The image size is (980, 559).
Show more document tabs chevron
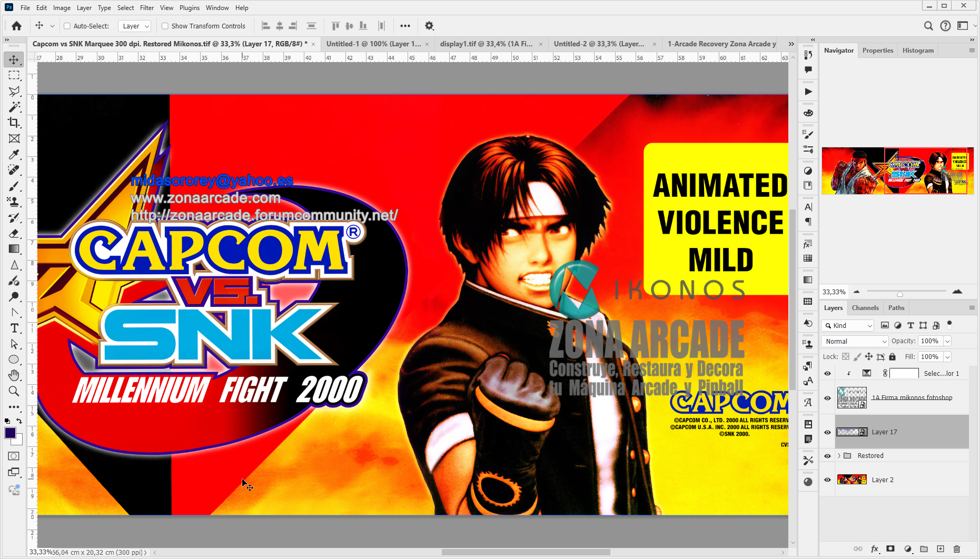[791, 44]
